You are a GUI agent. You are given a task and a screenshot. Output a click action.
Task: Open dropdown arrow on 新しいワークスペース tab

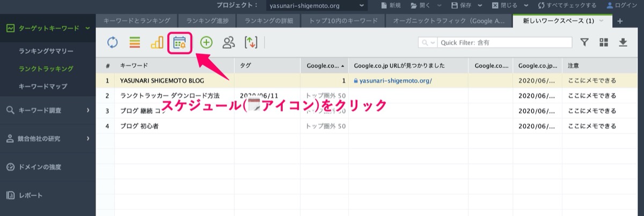click(x=601, y=21)
